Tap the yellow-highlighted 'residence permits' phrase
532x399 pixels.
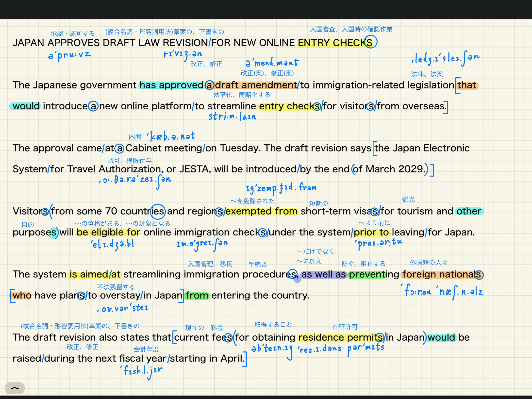coord(340,337)
